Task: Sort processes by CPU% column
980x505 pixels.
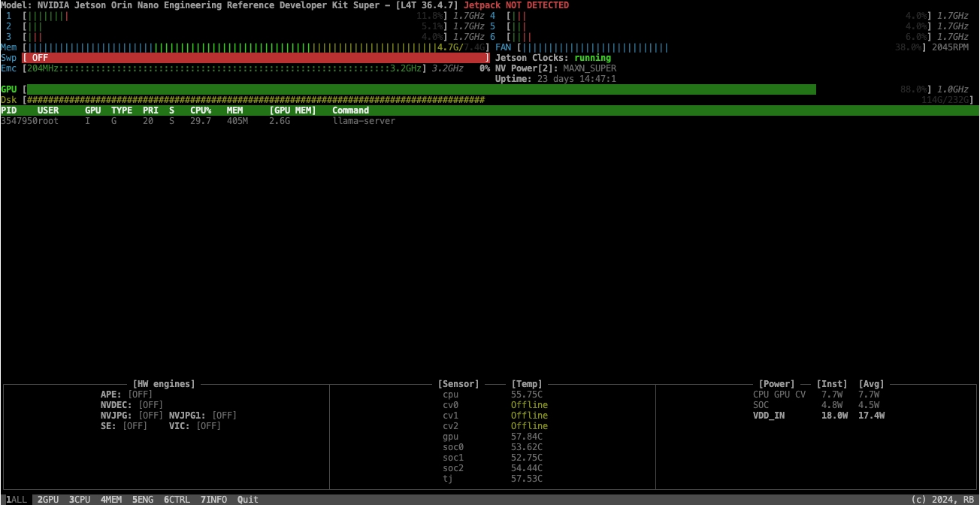Action: pyautogui.click(x=201, y=110)
